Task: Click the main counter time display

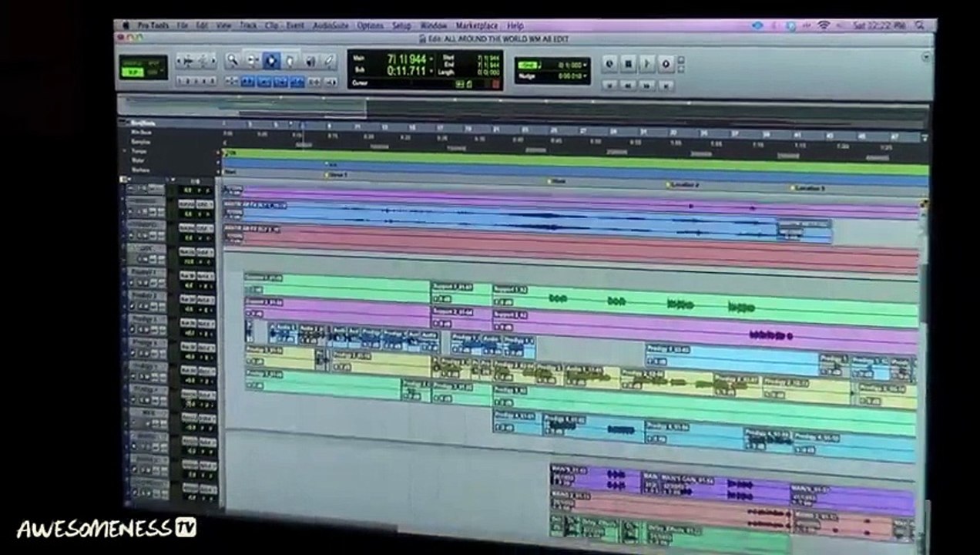Action: pyautogui.click(x=408, y=59)
